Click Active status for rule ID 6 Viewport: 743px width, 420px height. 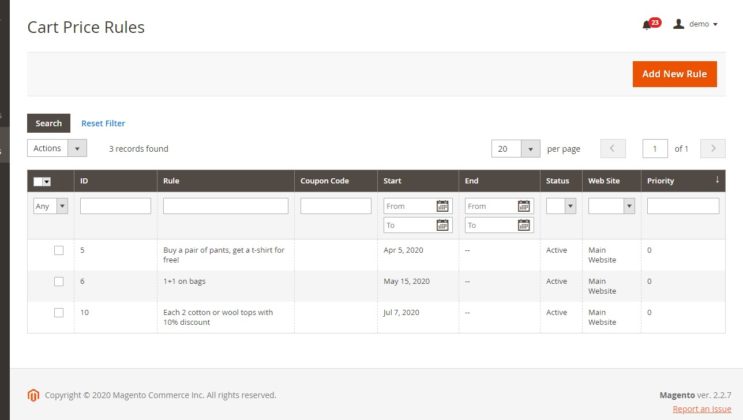556,281
